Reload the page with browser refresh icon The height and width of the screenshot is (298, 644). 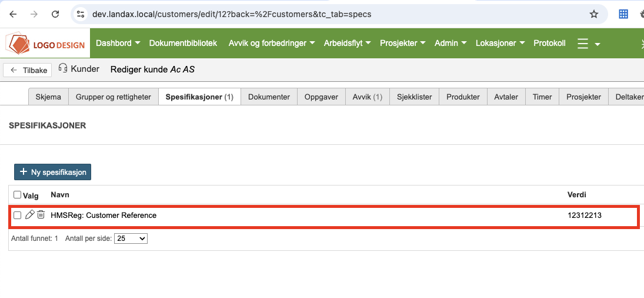pyautogui.click(x=55, y=14)
